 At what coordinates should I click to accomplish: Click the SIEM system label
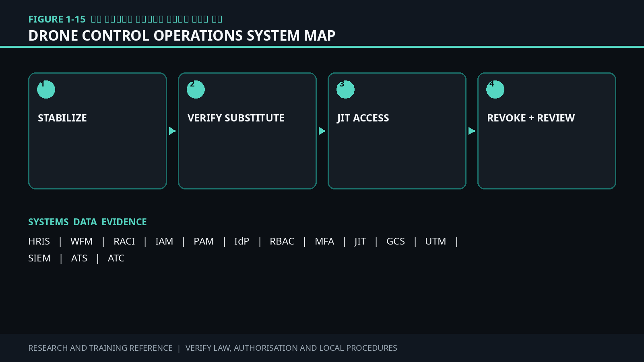click(x=39, y=258)
